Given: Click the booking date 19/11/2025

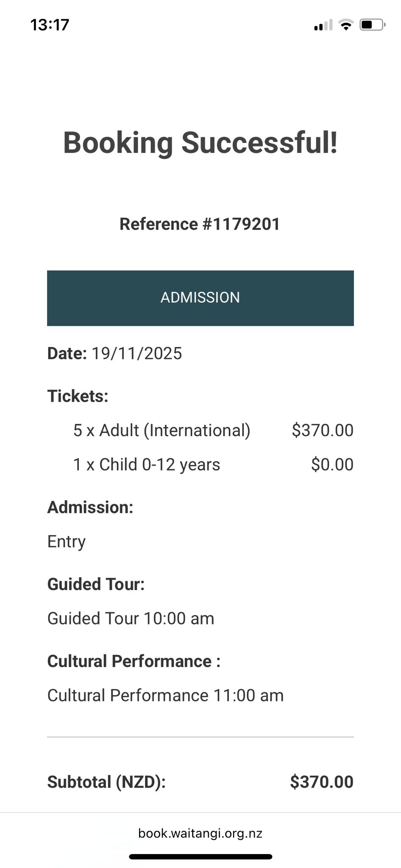Looking at the screenshot, I should [x=136, y=353].
